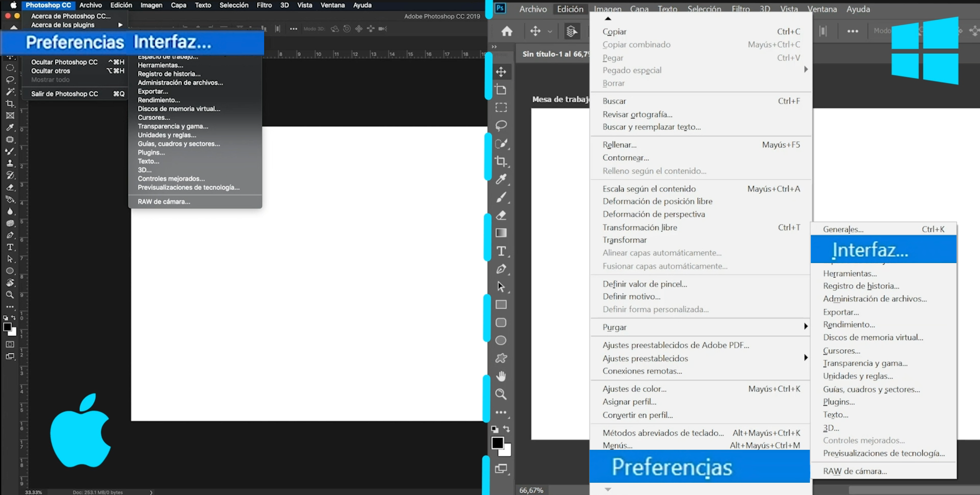Expand the Windows toolbar double-chevron
980x495 pixels.
pyautogui.click(x=494, y=46)
